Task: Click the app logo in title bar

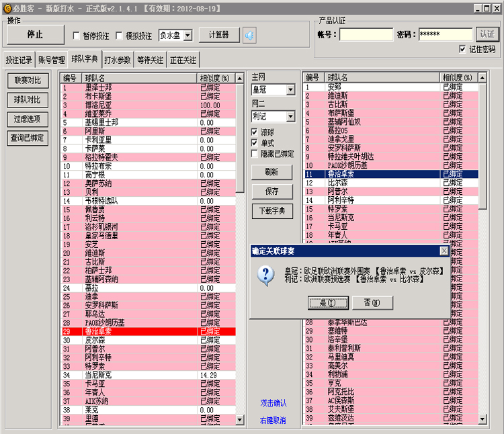Action: click(x=7, y=7)
